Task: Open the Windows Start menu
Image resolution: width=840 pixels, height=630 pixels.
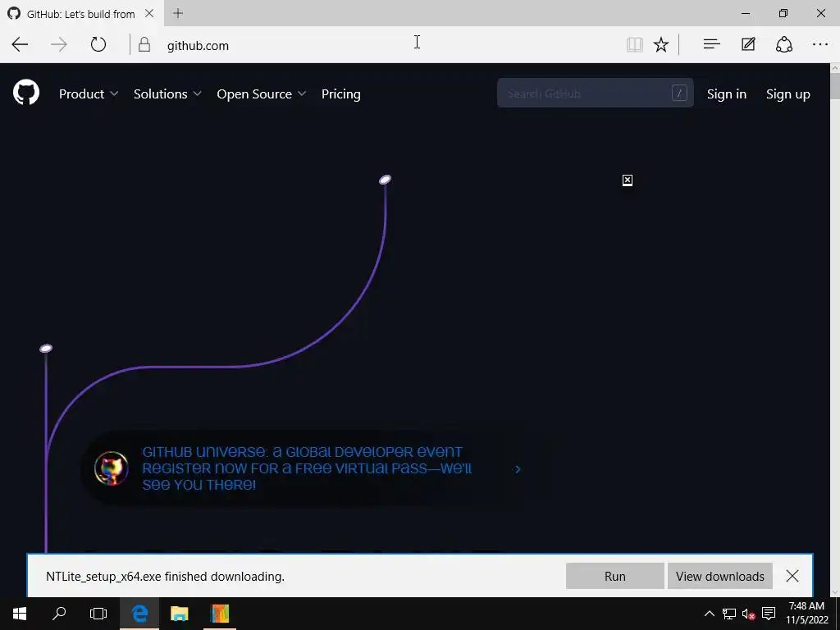Action: coord(20,614)
